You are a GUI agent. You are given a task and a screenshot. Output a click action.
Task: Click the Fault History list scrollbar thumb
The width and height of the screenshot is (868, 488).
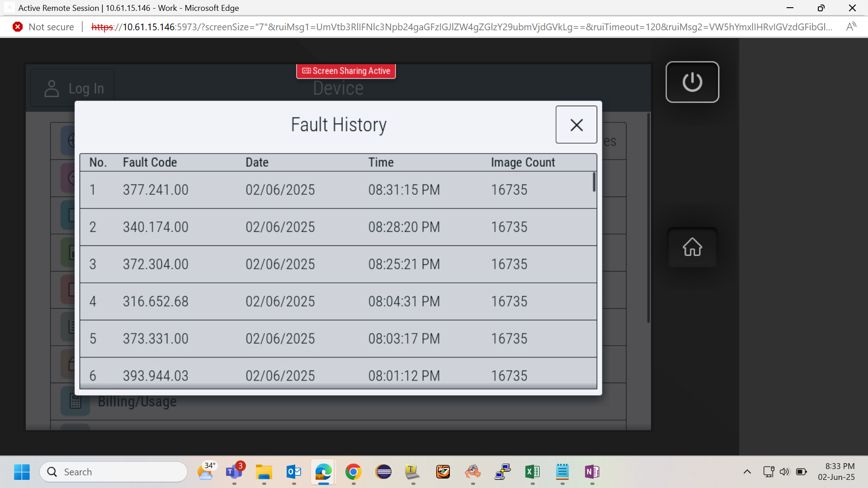[594, 182]
